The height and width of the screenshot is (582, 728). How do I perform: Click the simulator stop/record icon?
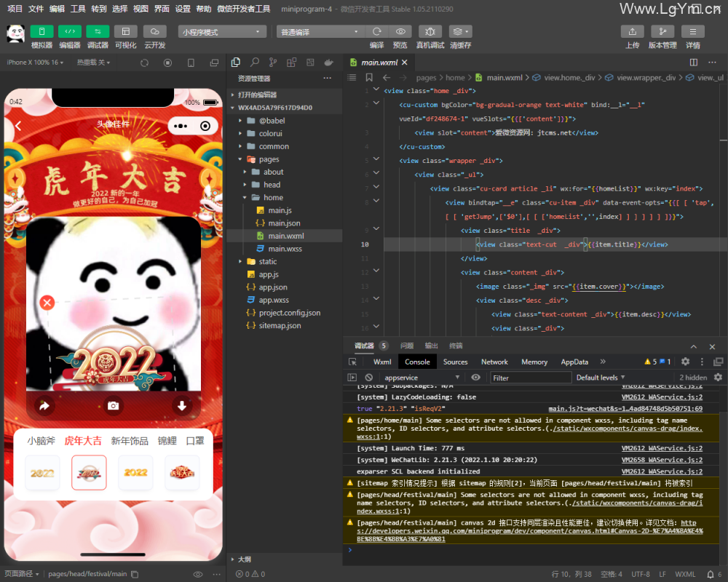tap(167, 63)
